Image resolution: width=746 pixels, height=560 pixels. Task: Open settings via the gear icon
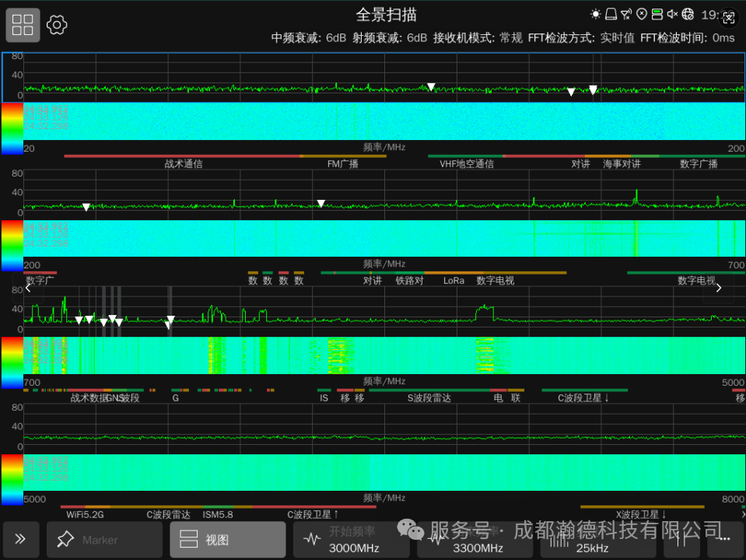coord(57,25)
